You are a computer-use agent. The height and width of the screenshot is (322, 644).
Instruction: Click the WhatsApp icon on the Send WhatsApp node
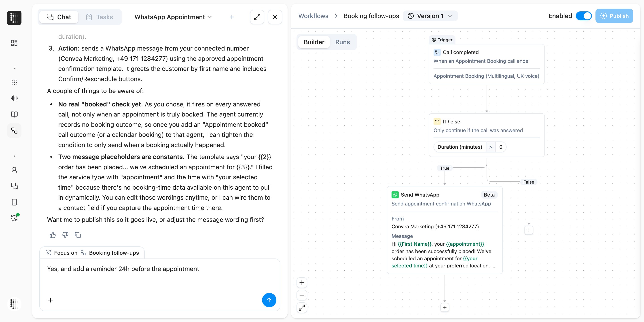coord(395,195)
